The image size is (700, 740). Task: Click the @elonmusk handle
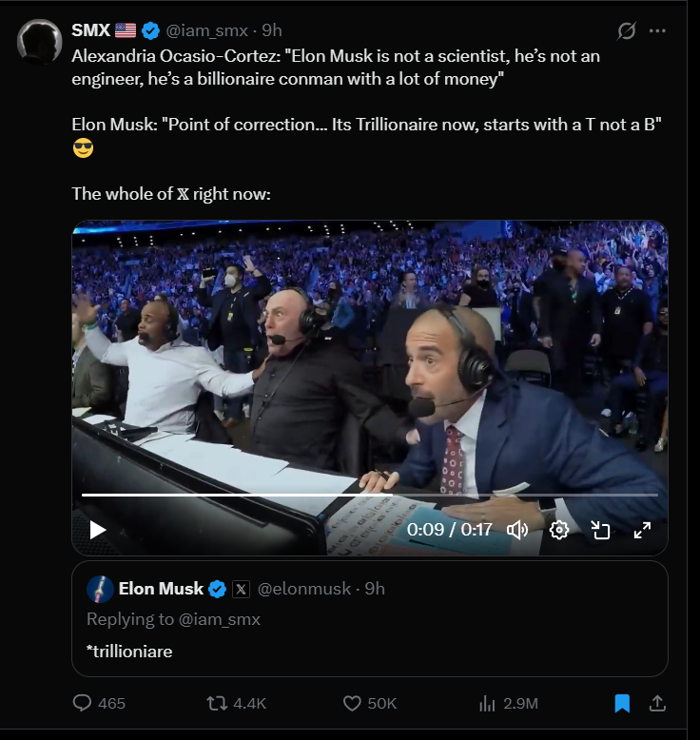pos(306,589)
